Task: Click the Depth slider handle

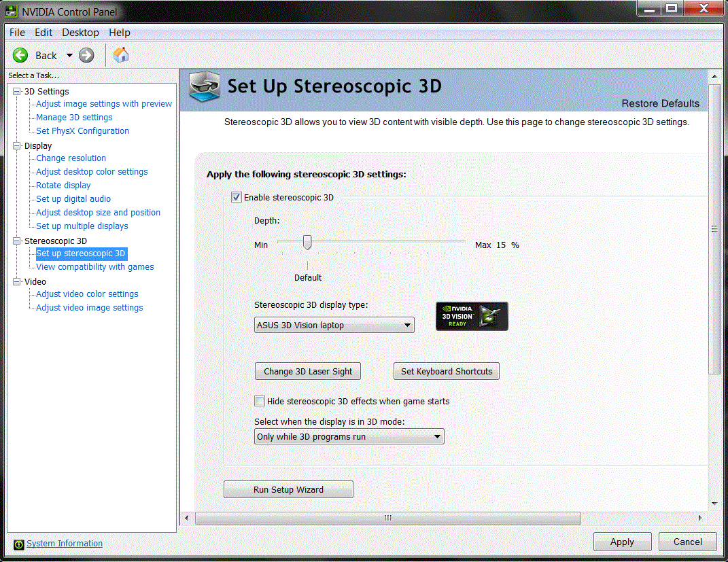Action: pos(307,242)
